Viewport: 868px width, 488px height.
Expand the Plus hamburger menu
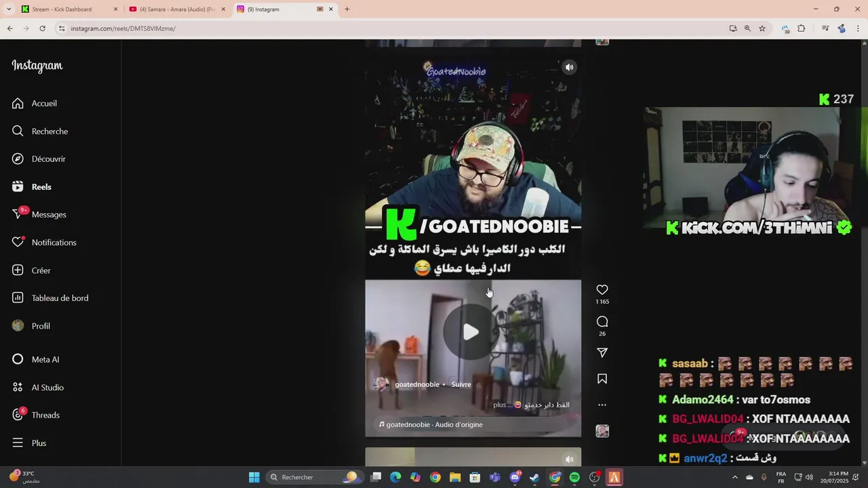[29, 443]
